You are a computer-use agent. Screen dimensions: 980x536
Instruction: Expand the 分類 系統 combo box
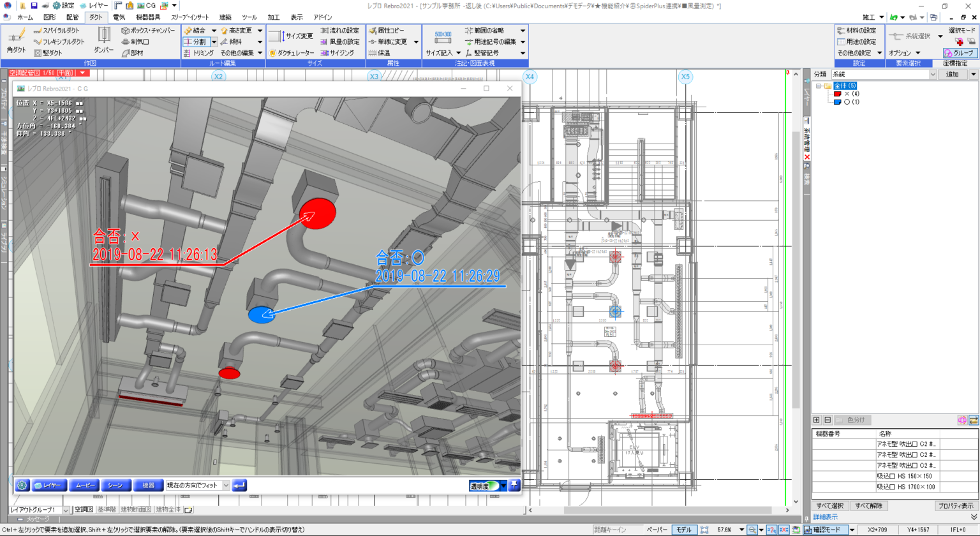[932, 75]
